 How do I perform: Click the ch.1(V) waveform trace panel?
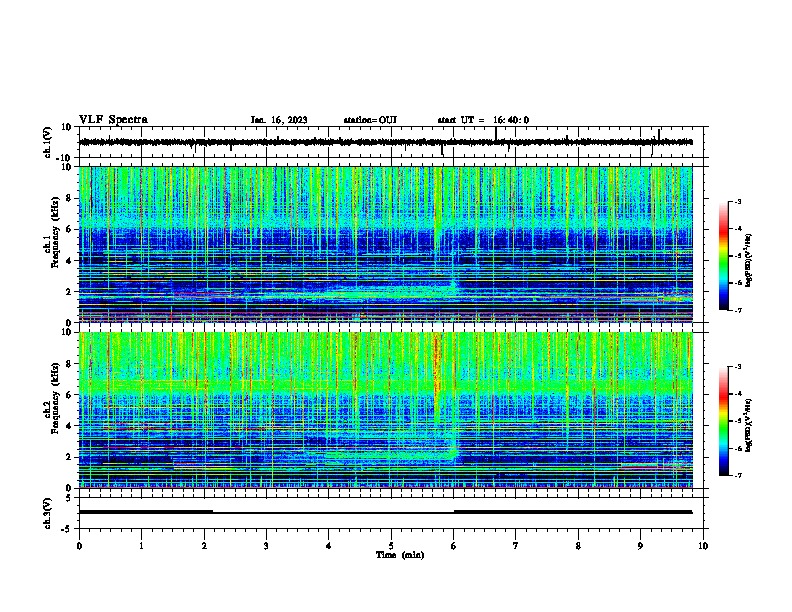391,142
